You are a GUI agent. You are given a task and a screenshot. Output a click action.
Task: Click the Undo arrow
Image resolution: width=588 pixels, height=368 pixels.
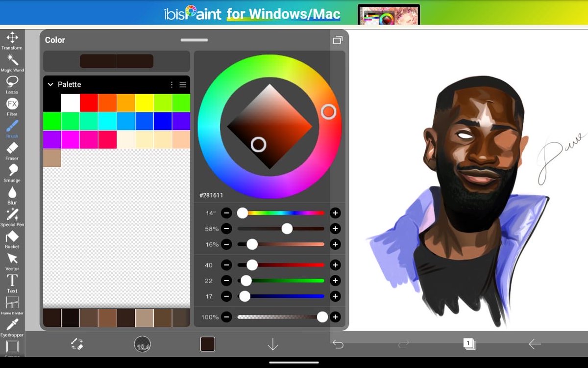pos(338,344)
